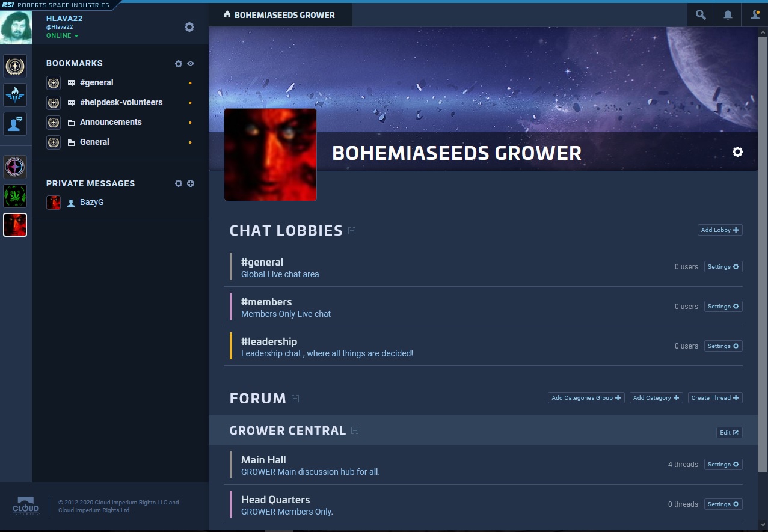Select the green leaf community icon

[x=15, y=196]
